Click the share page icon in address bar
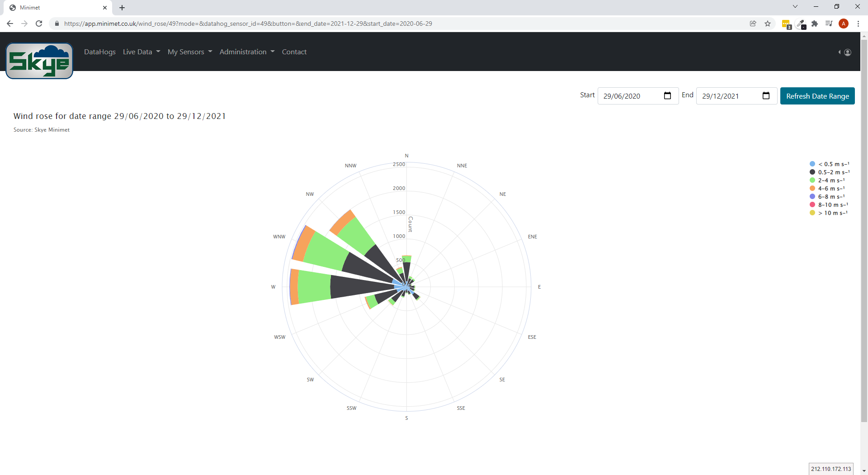868x475 pixels. [753, 24]
